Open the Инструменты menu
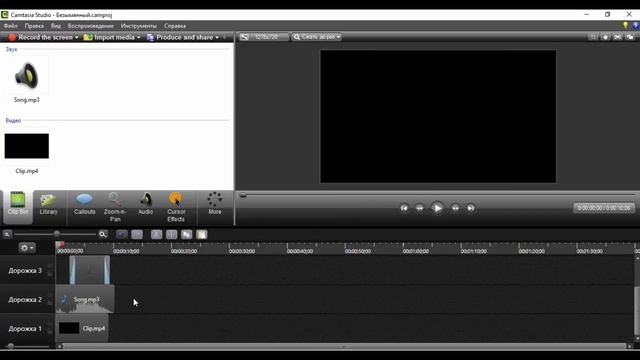This screenshot has width=640, height=360. pos(139,26)
